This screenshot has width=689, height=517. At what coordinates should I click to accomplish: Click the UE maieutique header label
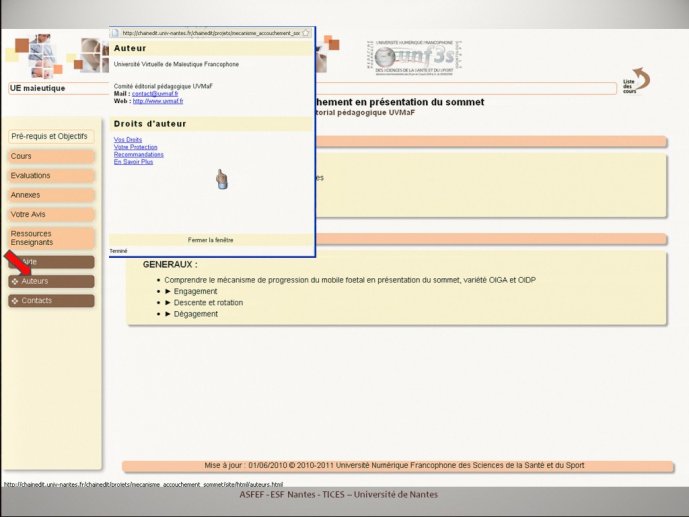37,88
